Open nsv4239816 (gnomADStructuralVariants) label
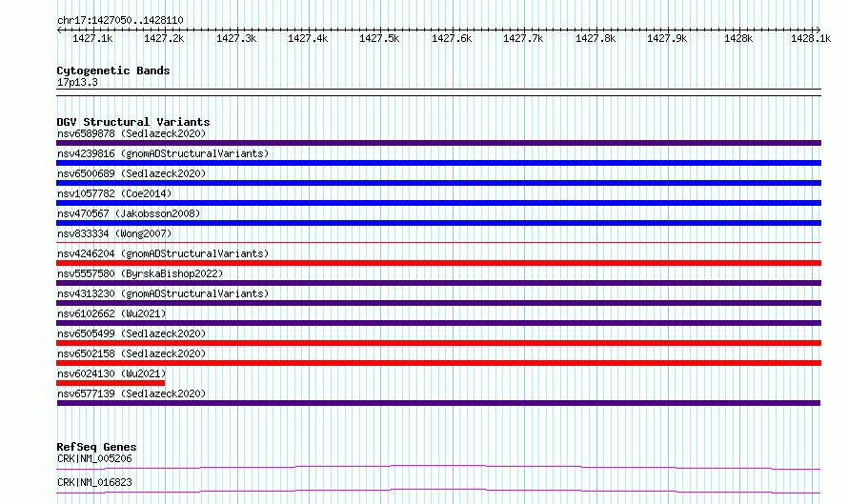 coord(163,153)
